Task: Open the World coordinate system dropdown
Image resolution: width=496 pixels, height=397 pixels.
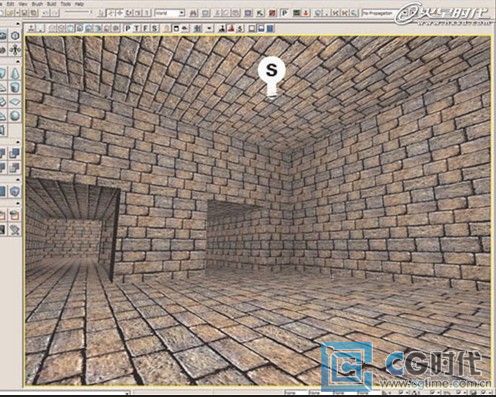Action: pos(170,13)
